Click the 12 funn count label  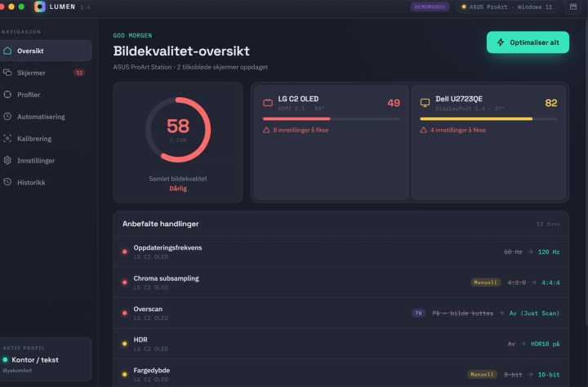tap(548, 224)
